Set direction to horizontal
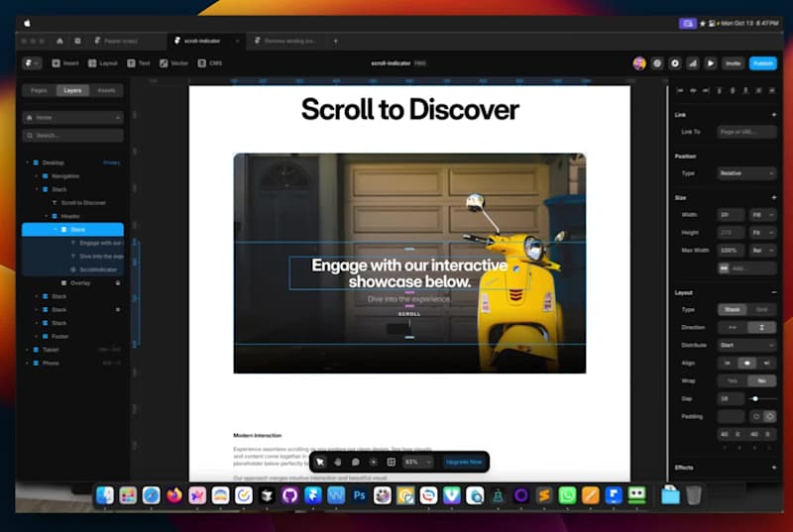793x532 pixels. (x=733, y=327)
